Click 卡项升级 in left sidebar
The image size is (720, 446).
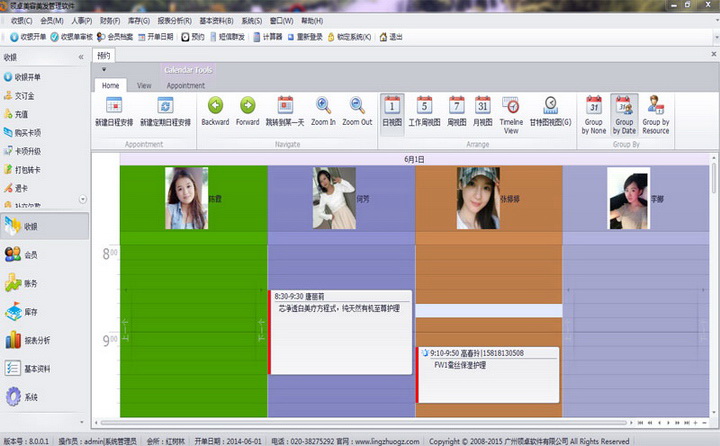point(22,151)
